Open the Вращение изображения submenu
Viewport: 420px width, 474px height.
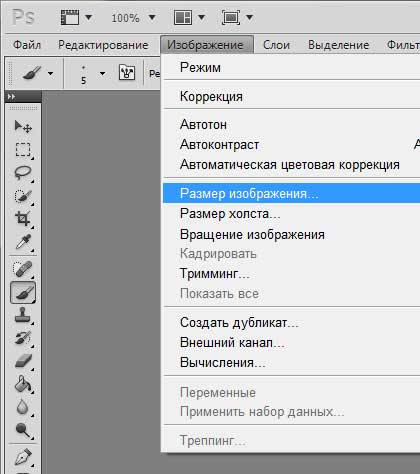291,235
